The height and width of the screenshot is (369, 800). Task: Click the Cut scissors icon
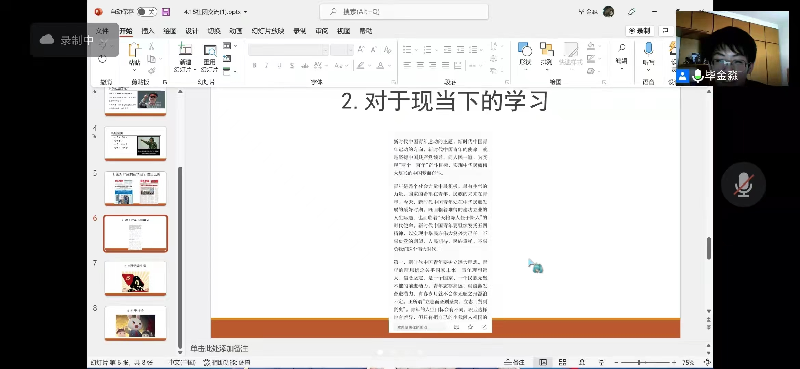coord(151,46)
